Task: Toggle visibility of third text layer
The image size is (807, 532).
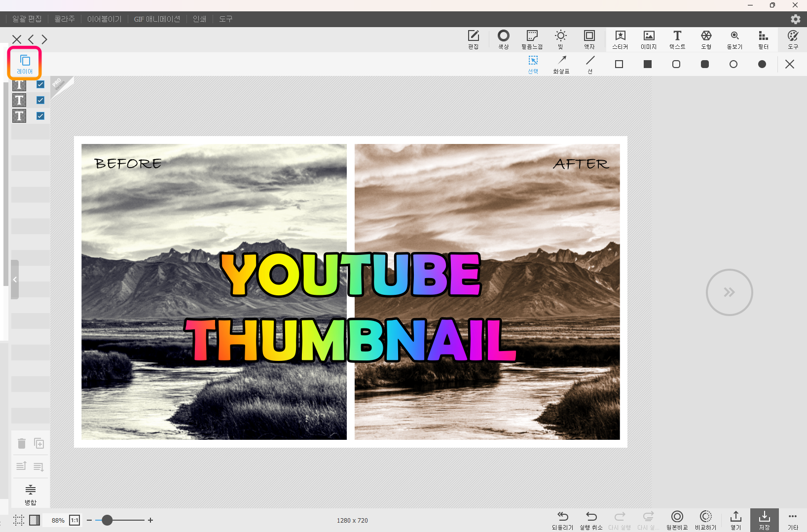Action: tap(40, 116)
